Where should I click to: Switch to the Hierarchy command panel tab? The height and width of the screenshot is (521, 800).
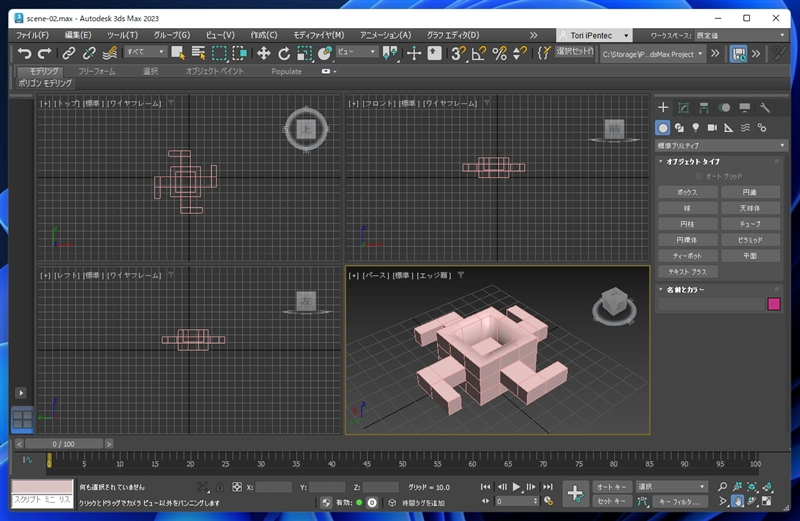coord(704,108)
